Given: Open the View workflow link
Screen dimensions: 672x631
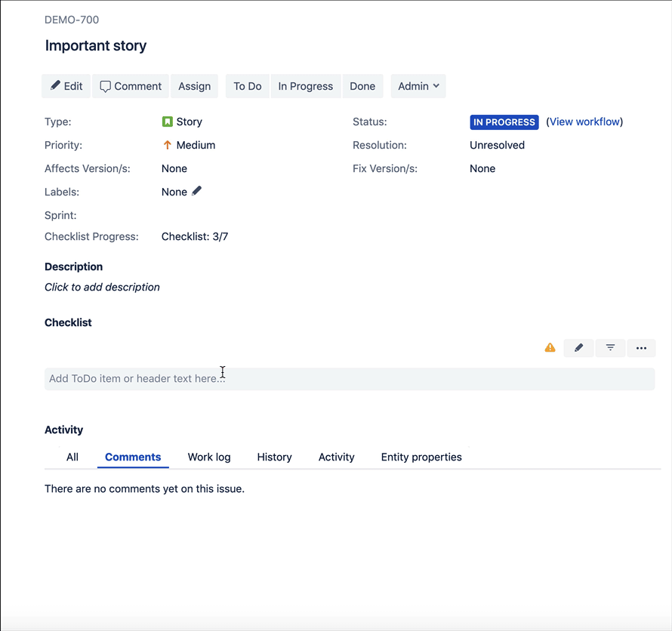Looking at the screenshot, I should point(584,122).
